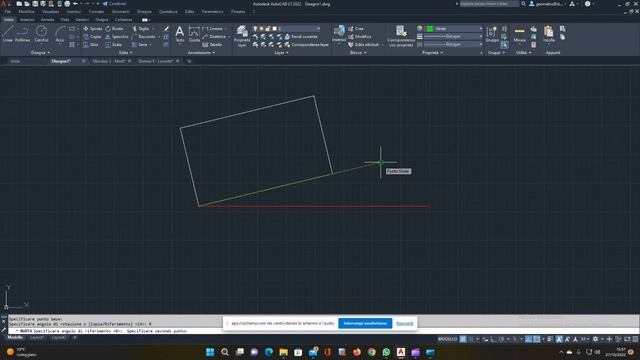Open the File menu
The width and height of the screenshot is (640, 360).
click(x=8, y=12)
